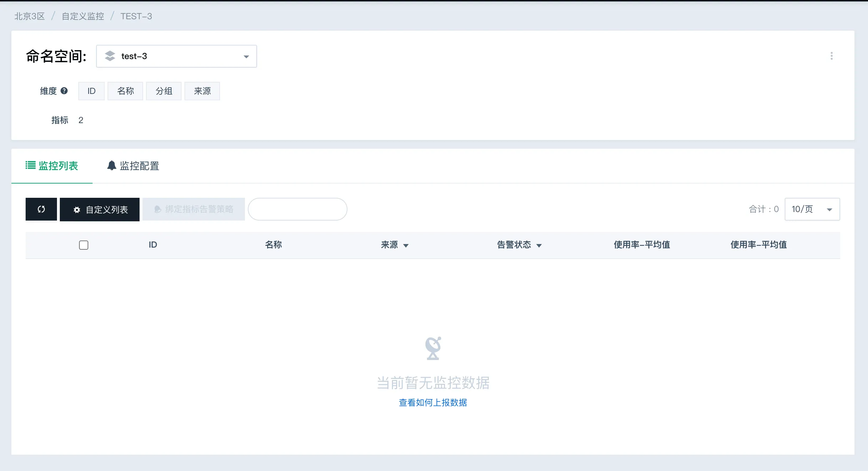This screenshot has width=868, height=471.
Task: Open the 查看如何上报数据 link
Action: coord(433,402)
